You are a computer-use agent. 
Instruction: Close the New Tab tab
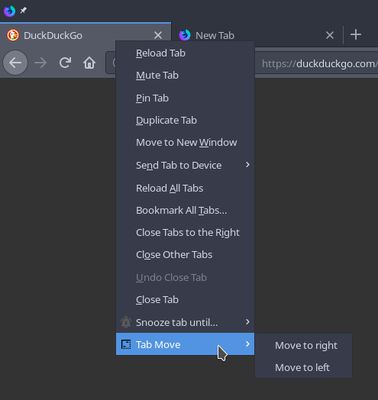[330, 35]
